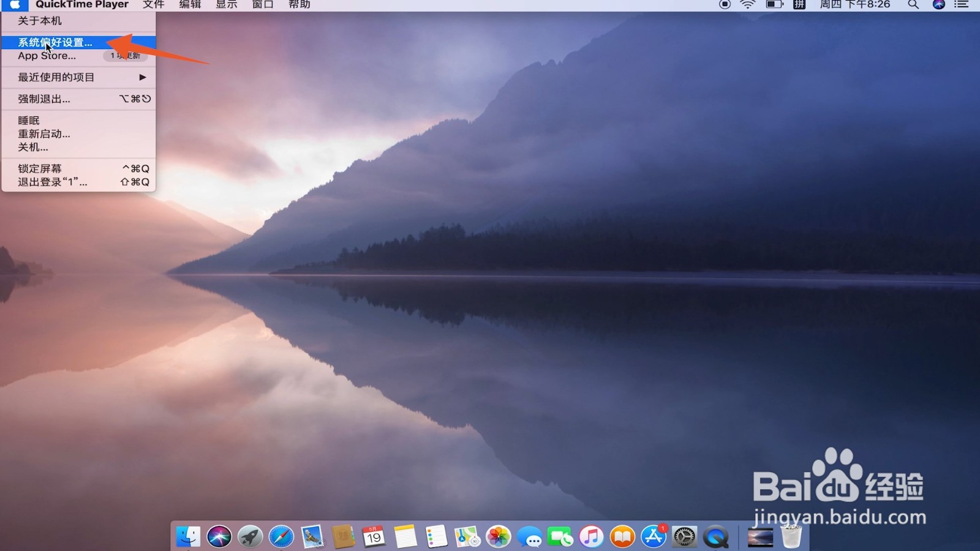
Task: Open Contacts book icon in Dock
Action: point(343,537)
